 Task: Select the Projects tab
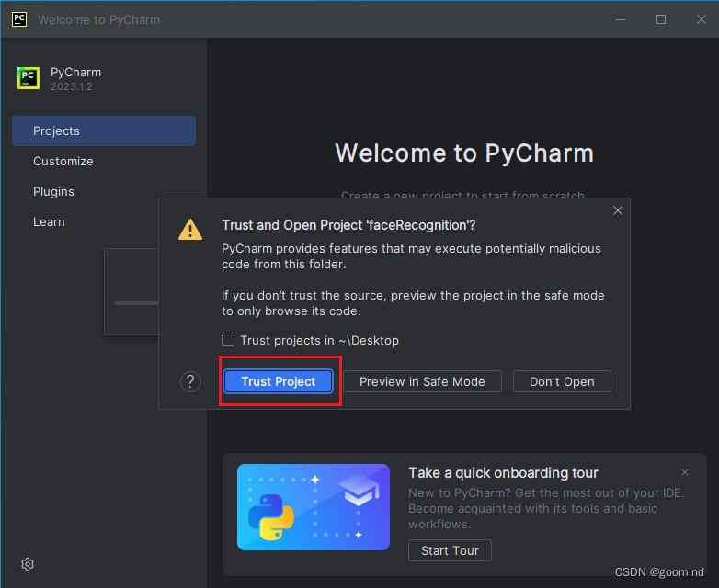(104, 131)
